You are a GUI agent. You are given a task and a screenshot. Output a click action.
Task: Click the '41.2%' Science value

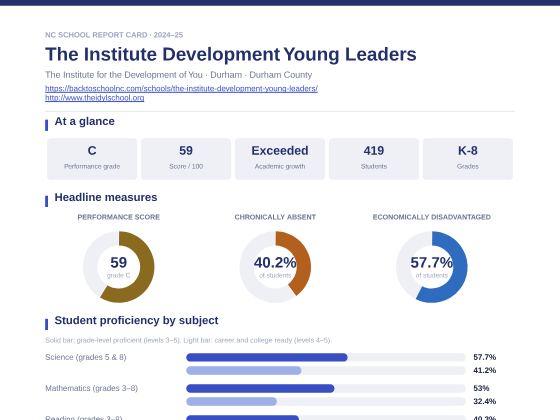tap(485, 370)
